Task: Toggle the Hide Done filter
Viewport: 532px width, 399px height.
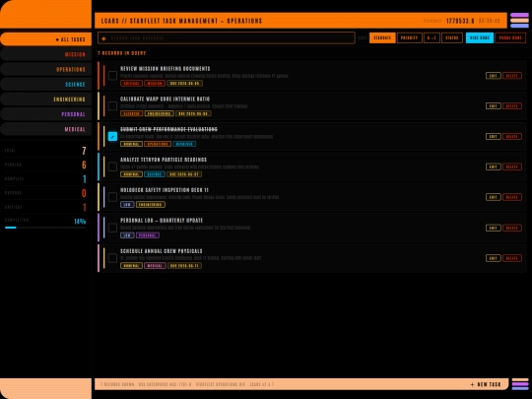Action: point(480,37)
